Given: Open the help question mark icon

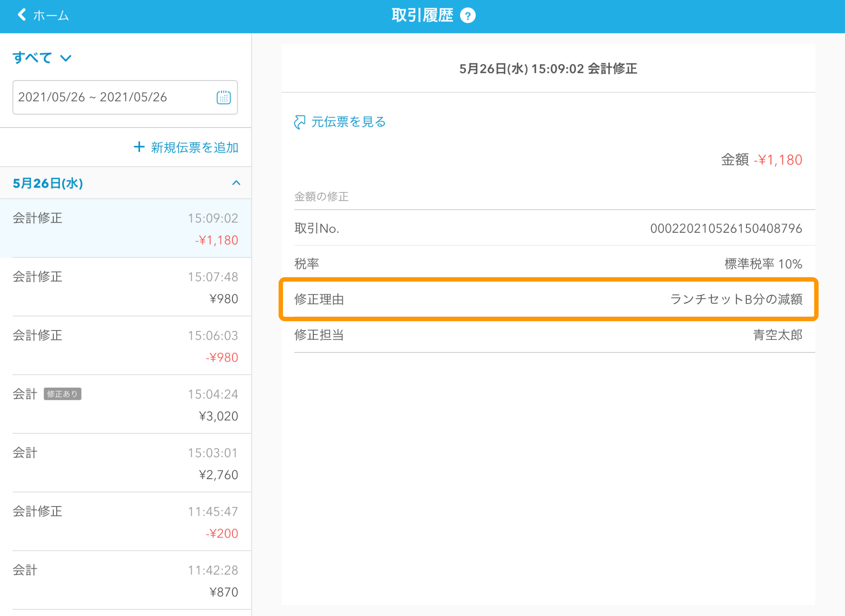Looking at the screenshot, I should 467,16.
